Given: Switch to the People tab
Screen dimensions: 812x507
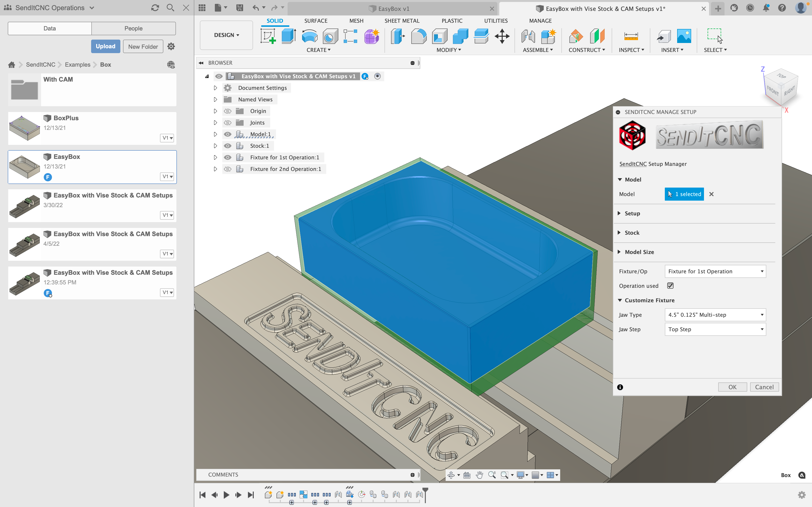Looking at the screenshot, I should (x=133, y=28).
